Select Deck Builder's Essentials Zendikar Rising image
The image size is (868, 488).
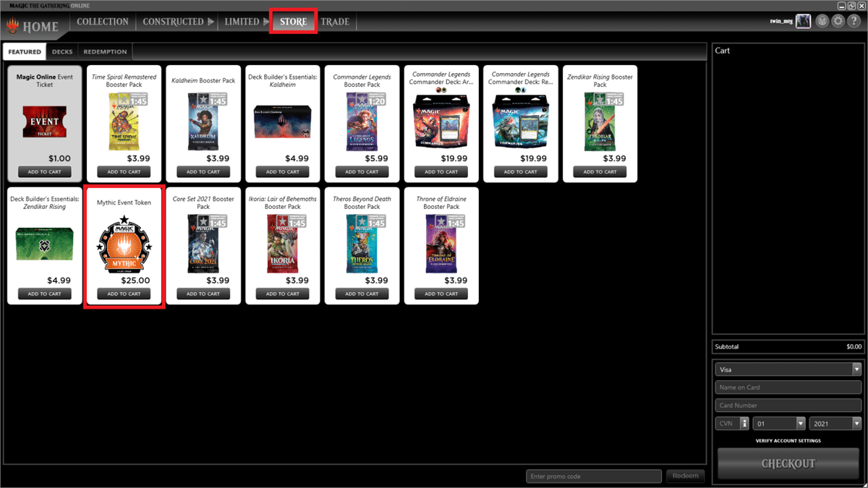coord(45,244)
